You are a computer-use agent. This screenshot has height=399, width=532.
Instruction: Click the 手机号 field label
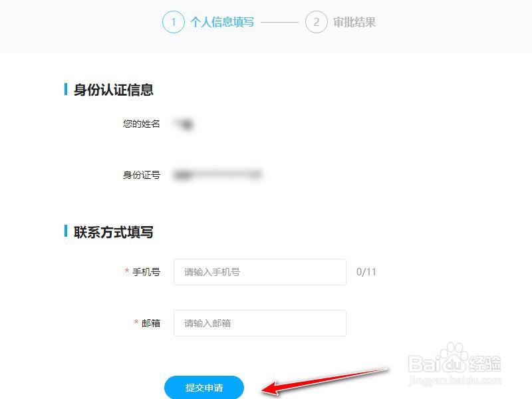[x=146, y=272]
